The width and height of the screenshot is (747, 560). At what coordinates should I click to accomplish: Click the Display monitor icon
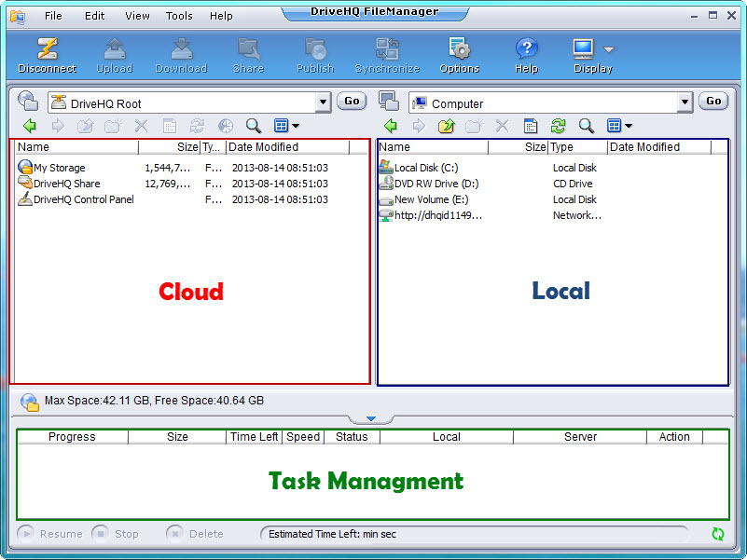tap(584, 49)
